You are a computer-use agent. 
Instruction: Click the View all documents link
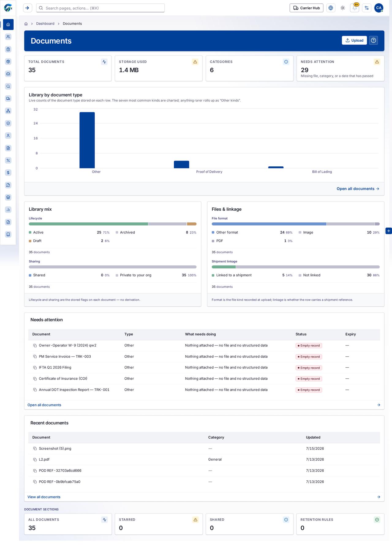tap(44, 497)
